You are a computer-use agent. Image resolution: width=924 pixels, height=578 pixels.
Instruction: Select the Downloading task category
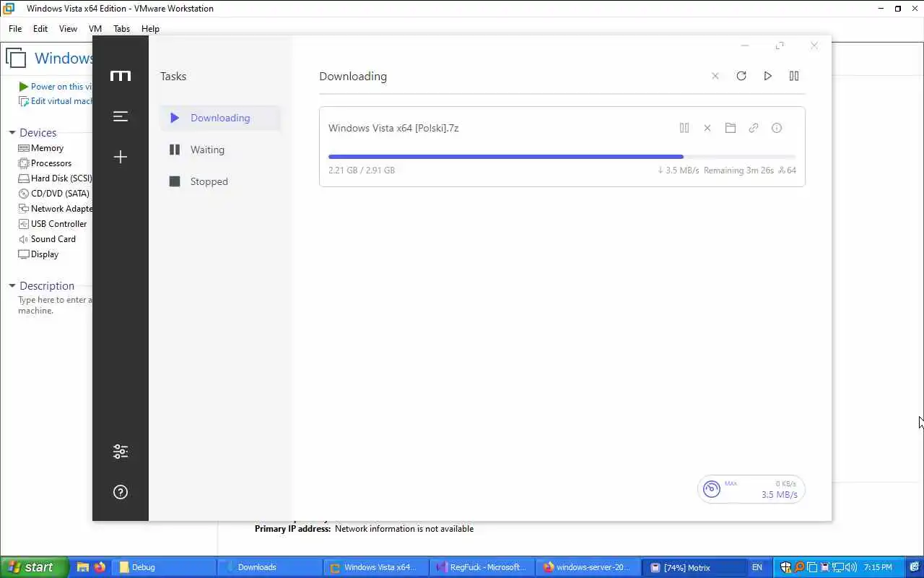click(x=220, y=118)
